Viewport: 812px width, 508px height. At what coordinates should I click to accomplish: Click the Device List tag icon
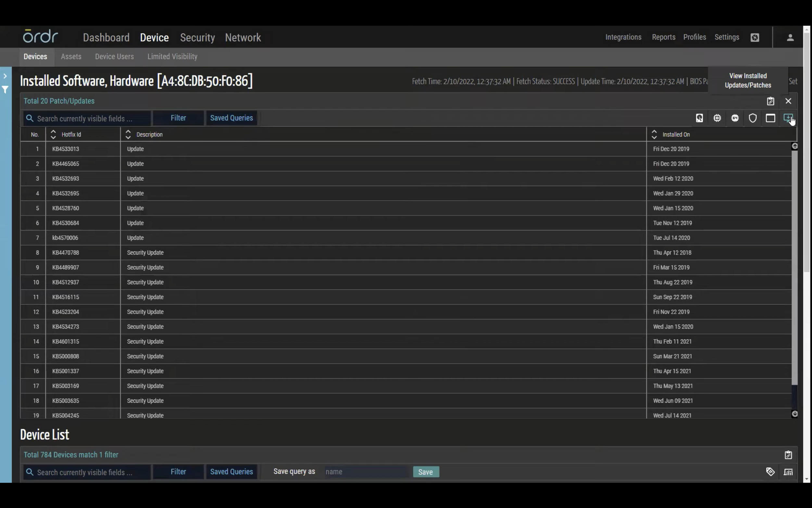[x=770, y=472]
